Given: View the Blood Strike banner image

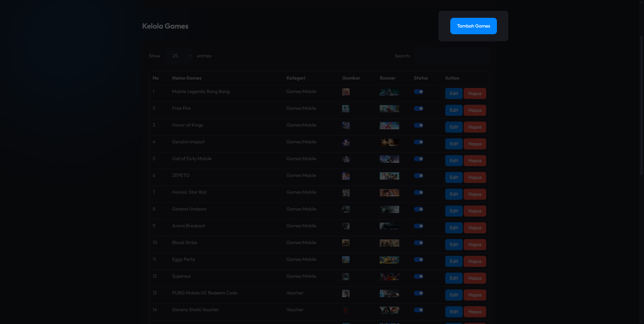Looking at the screenshot, I should point(389,243).
